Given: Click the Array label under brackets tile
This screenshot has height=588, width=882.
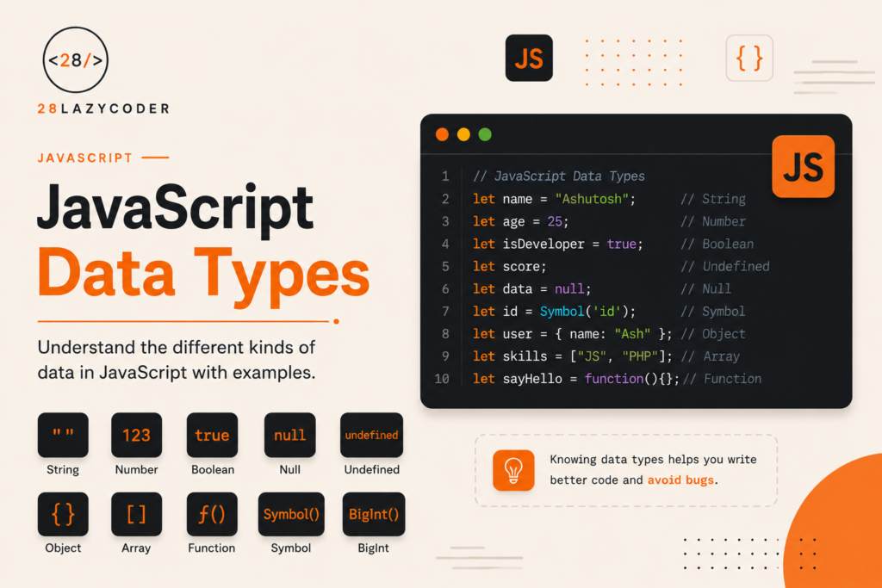Looking at the screenshot, I should click(x=136, y=548).
